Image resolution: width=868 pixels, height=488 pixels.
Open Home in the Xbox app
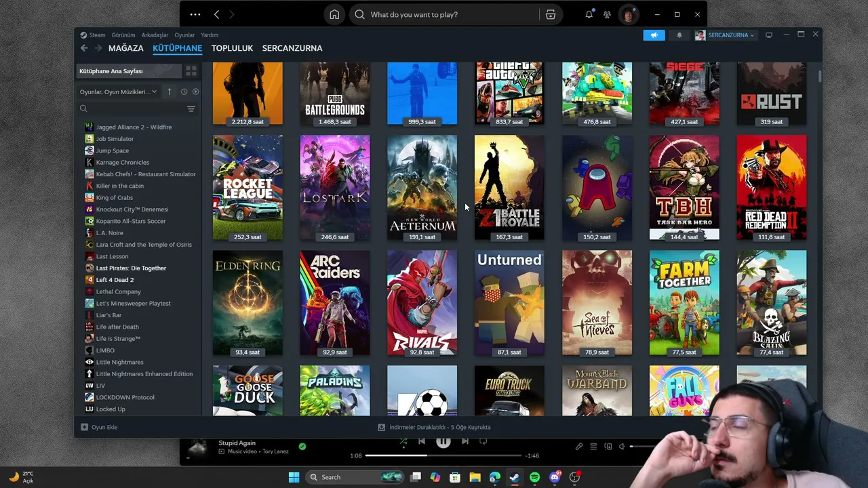pyautogui.click(x=334, y=14)
